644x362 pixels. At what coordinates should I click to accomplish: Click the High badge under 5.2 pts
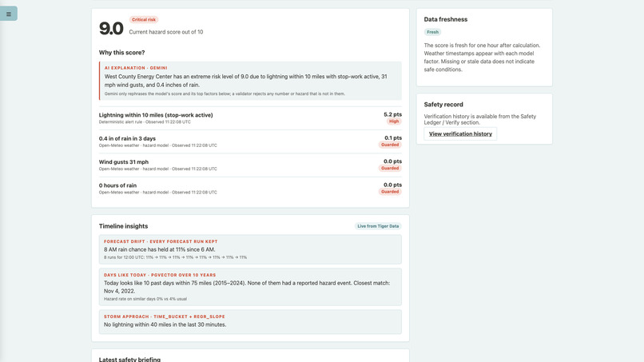pos(394,121)
